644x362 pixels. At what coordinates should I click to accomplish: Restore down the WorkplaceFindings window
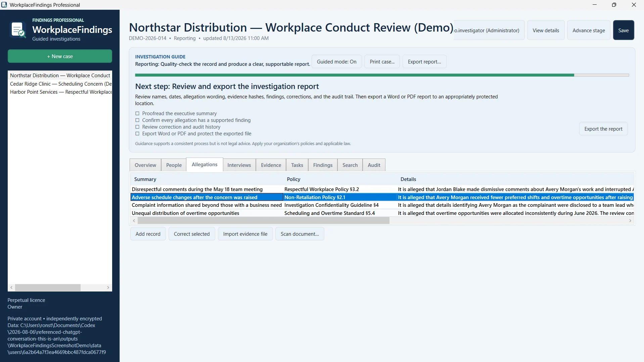coord(614,5)
